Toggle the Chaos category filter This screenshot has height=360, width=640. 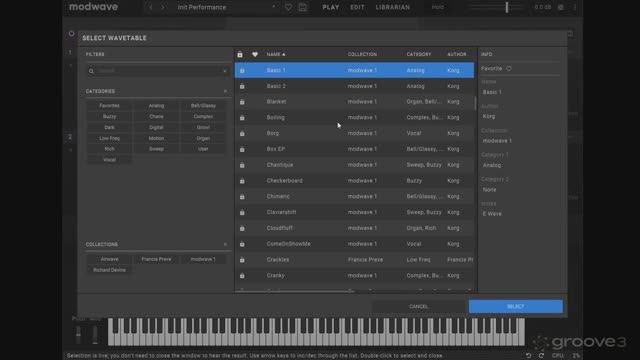(x=156, y=117)
